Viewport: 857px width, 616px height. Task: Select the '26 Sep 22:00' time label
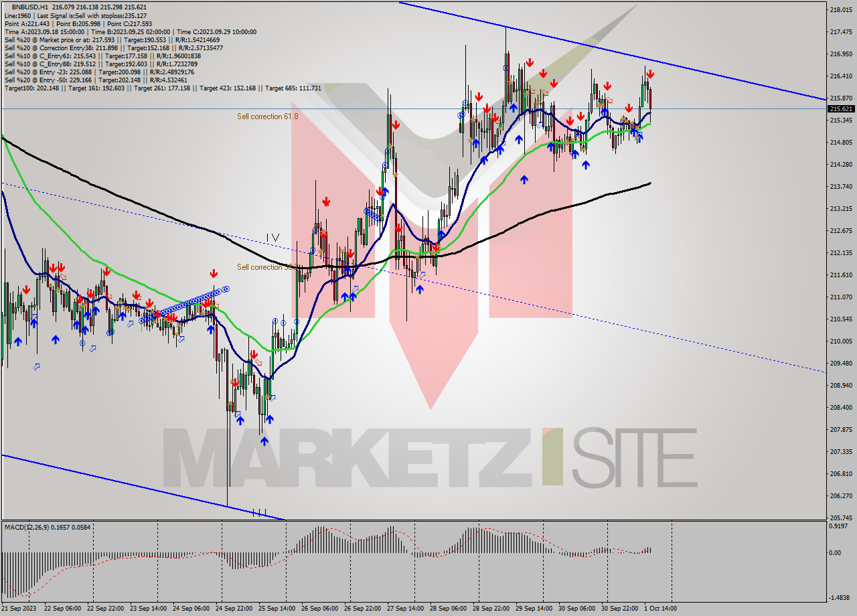(x=363, y=609)
